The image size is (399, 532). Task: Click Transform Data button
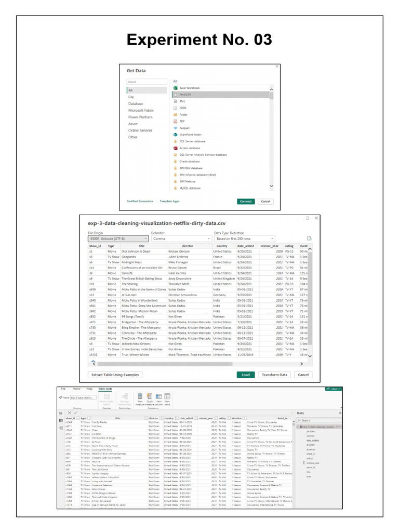[274, 375]
